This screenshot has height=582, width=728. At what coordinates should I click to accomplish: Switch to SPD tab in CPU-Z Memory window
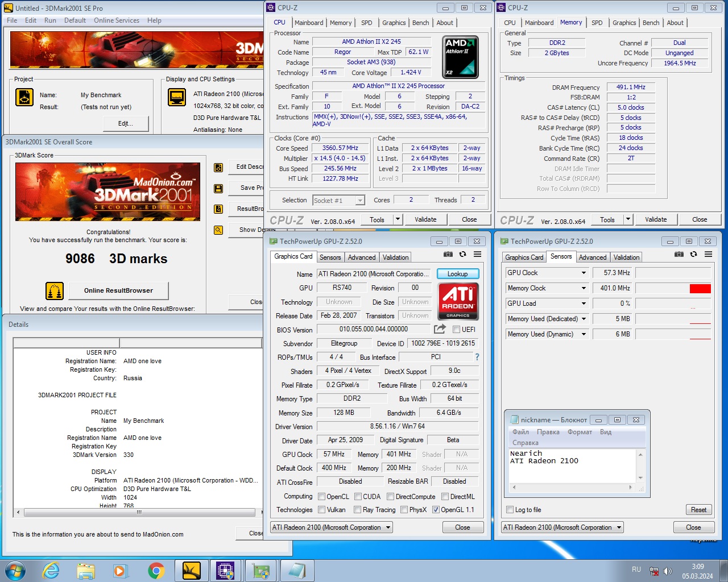pyautogui.click(x=597, y=23)
